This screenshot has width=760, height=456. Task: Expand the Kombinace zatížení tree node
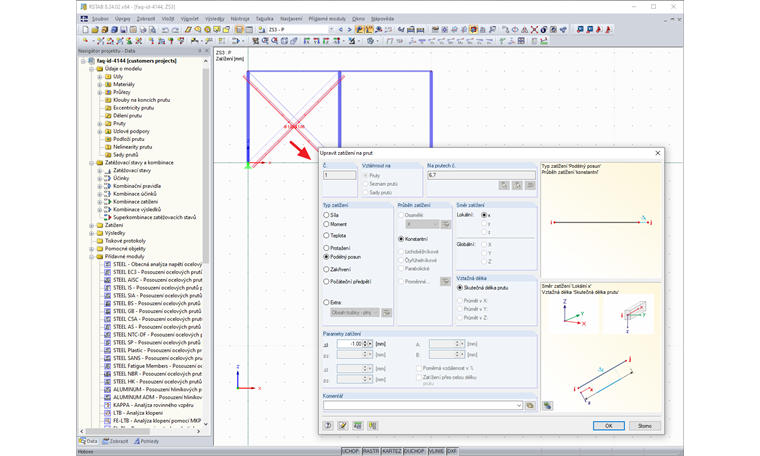[99, 202]
